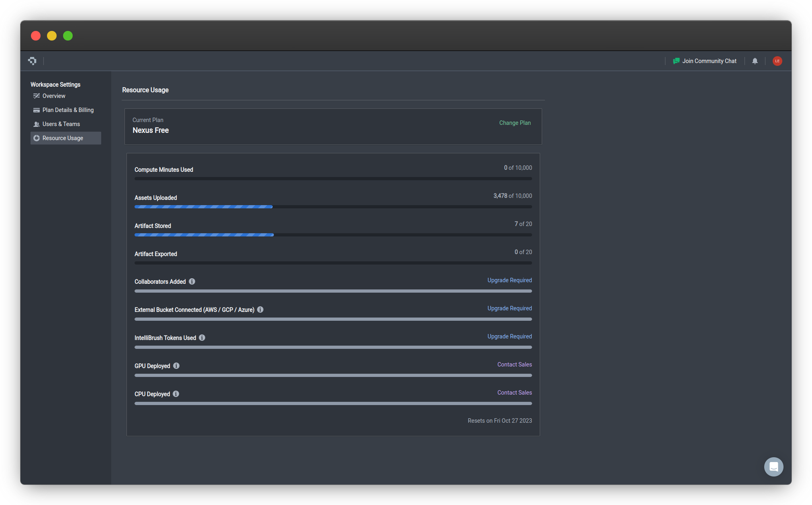Click the Artifact Exported progress bar
812x505 pixels.
point(333,263)
